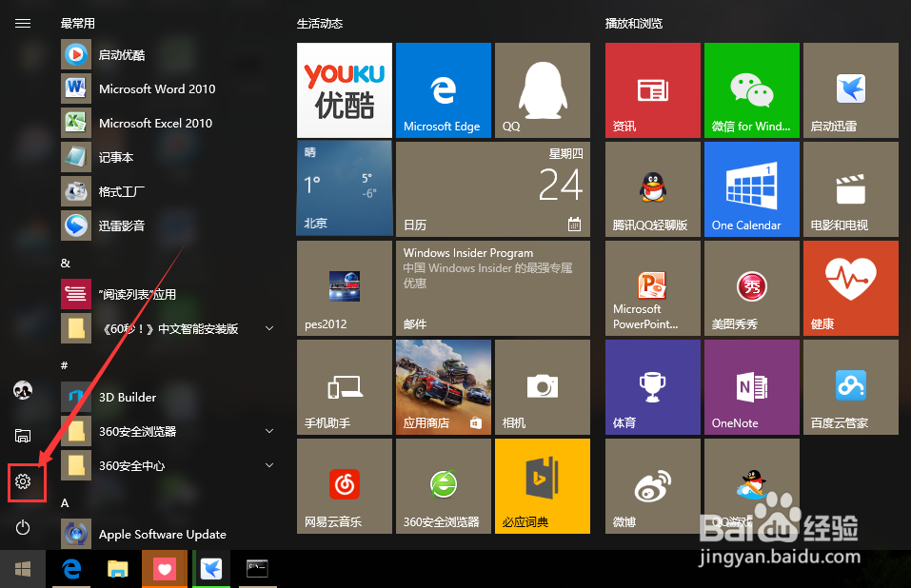Open the QQ penguin tile
The image size is (911, 588).
click(543, 90)
